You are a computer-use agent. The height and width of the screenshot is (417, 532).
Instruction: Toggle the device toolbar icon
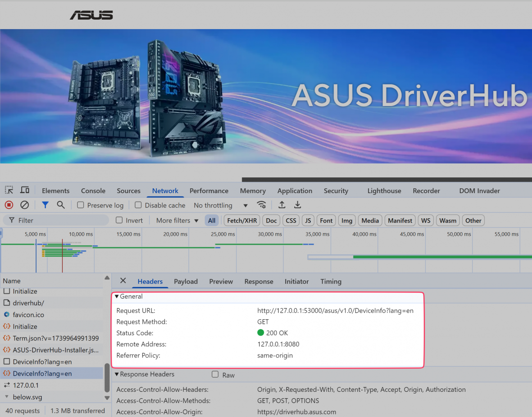pyautogui.click(x=25, y=190)
